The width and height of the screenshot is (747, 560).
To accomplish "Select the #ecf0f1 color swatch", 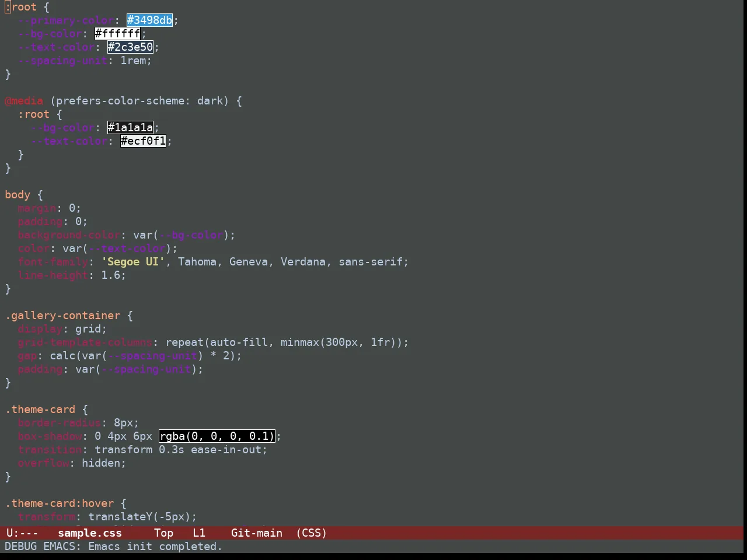I will [143, 141].
